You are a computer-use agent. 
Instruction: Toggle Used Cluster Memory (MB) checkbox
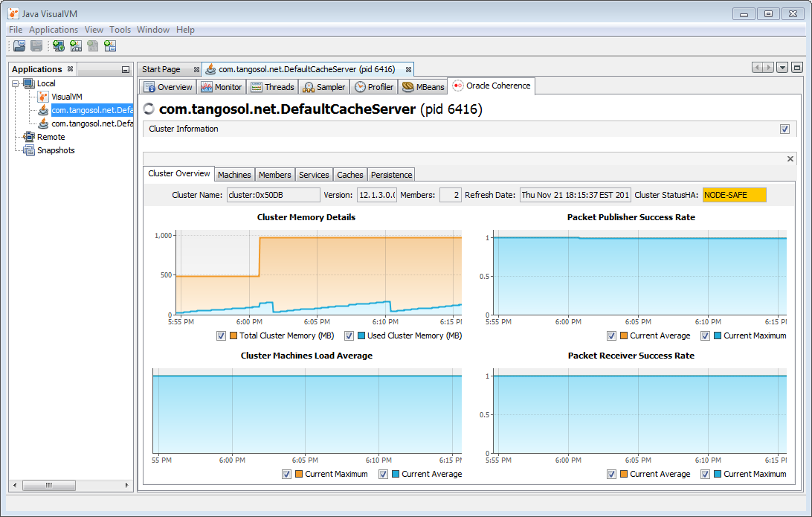349,335
